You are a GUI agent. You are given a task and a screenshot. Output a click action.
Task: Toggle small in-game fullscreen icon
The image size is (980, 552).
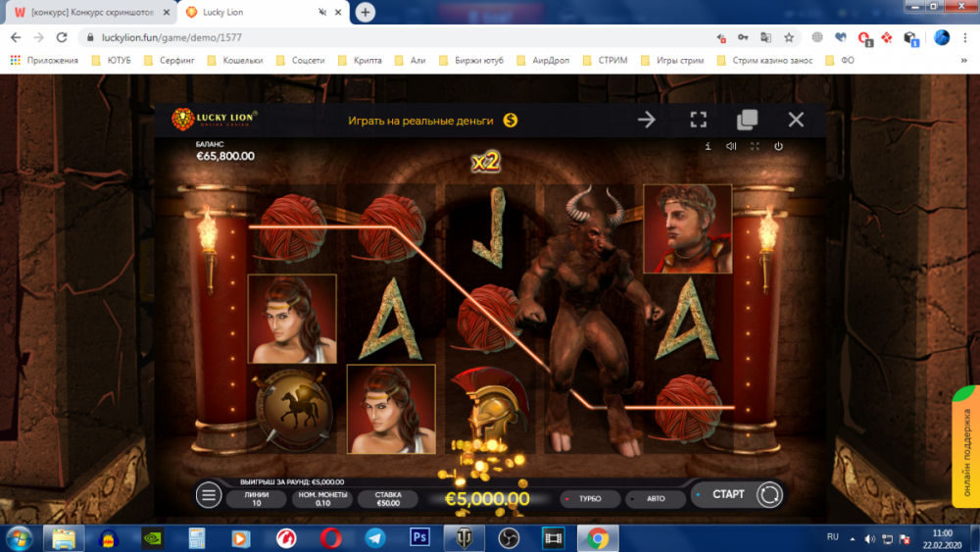(755, 146)
